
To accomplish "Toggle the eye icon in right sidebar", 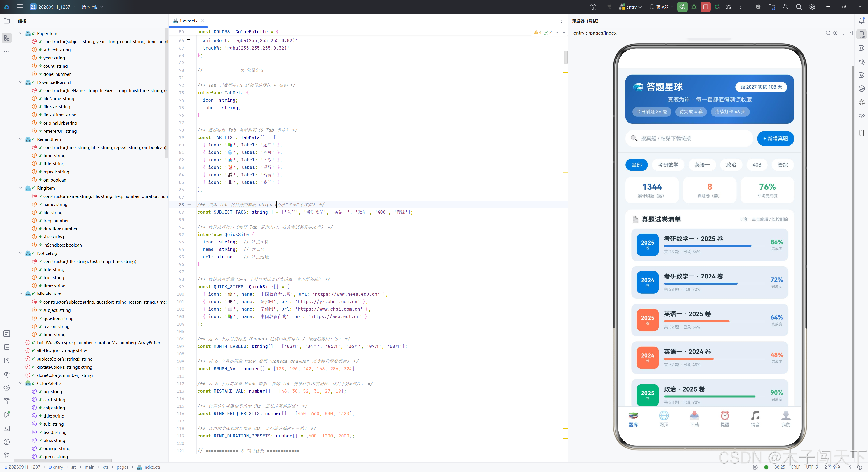I will 862,116.
